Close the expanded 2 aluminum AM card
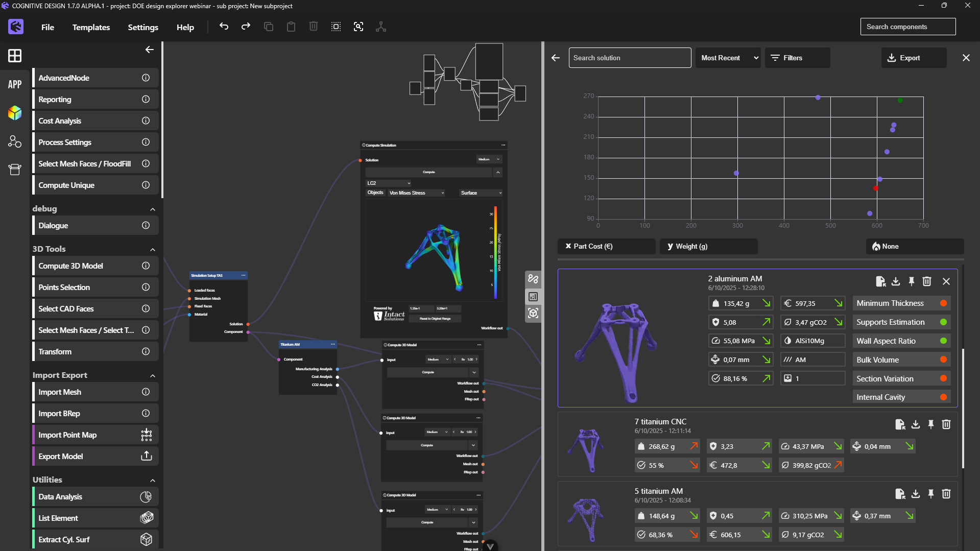980x551 pixels. pyautogui.click(x=946, y=281)
